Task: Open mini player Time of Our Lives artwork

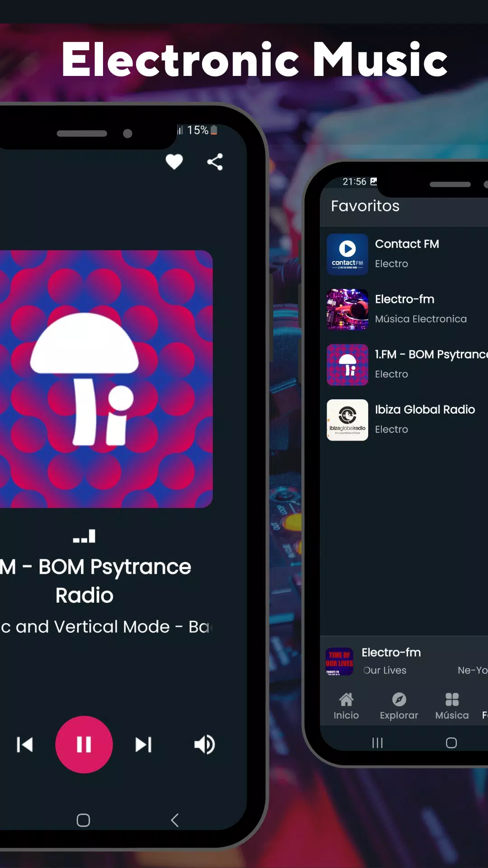Action: point(339,661)
